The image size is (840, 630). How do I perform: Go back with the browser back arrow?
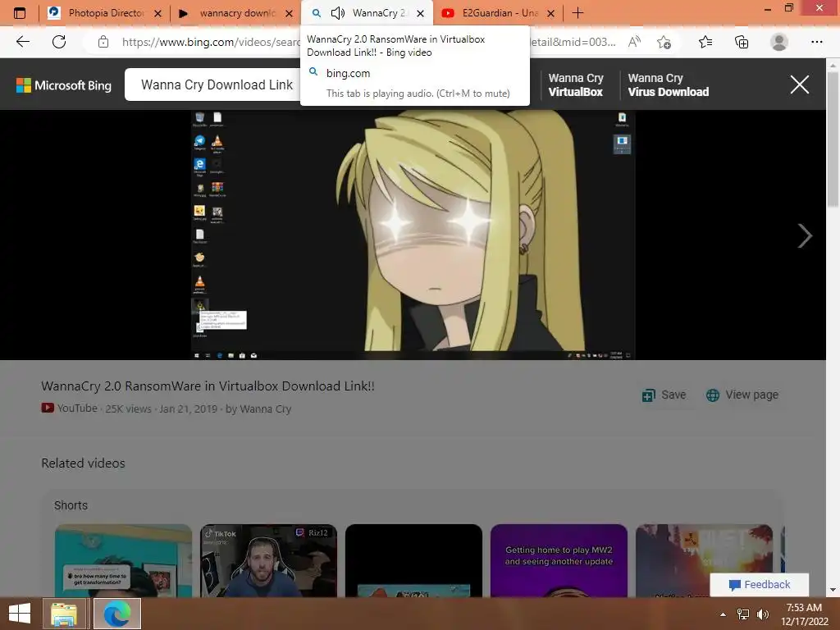tap(22, 42)
